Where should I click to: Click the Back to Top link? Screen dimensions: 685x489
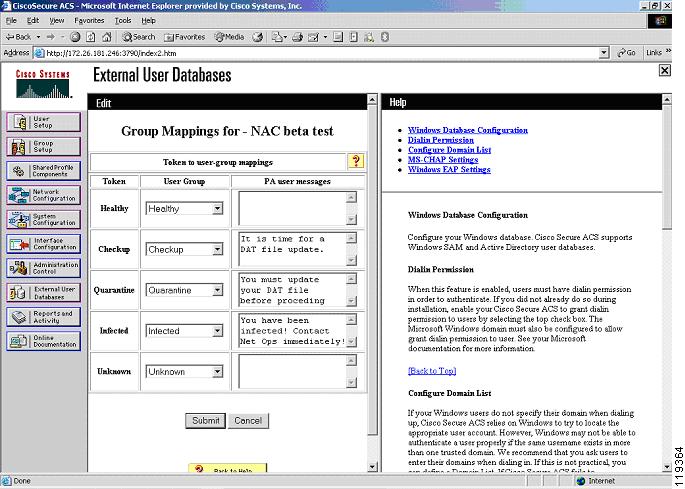(x=432, y=371)
